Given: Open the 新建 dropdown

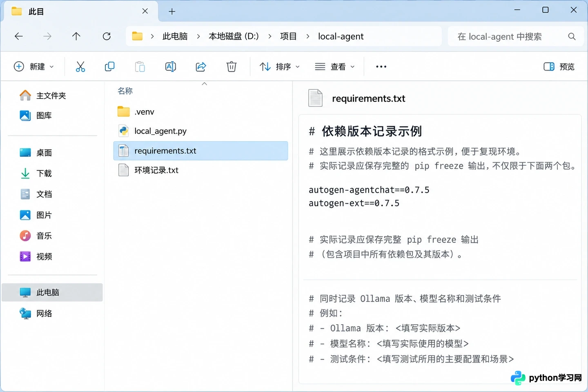Looking at the screenshot, I should (x=34, y=67).
